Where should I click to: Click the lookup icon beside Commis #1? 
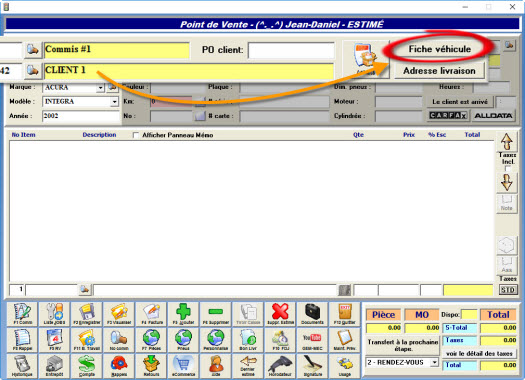33,50
